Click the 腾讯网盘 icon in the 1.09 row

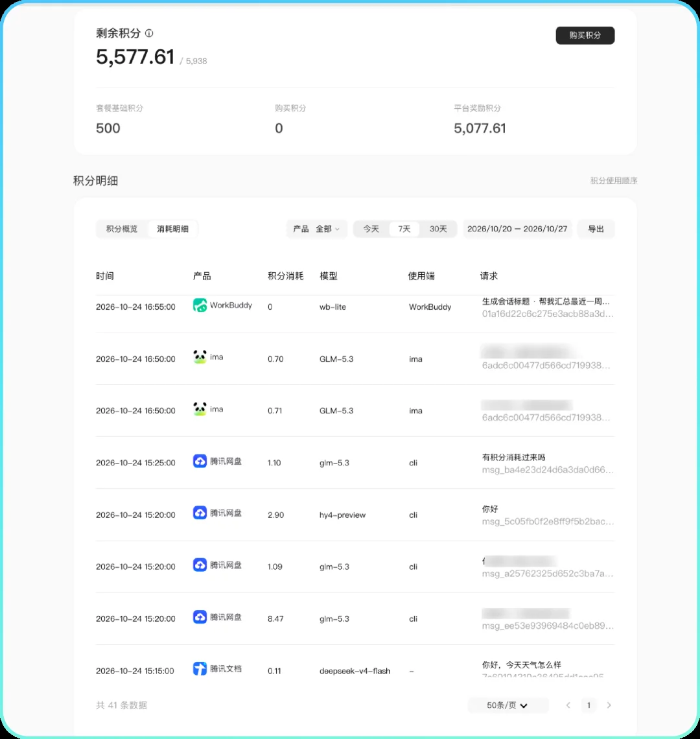click(x=200, y=565)
